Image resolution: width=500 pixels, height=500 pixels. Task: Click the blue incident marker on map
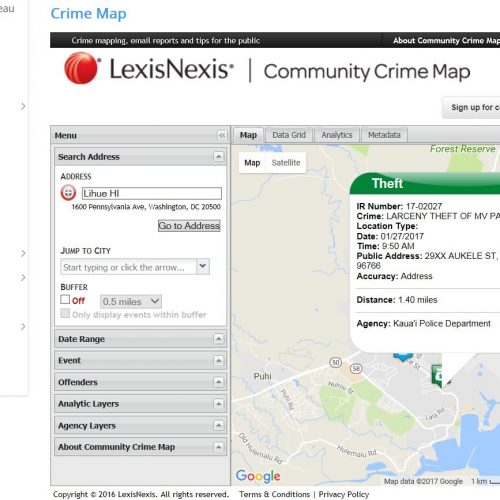(x=403, y=357)
